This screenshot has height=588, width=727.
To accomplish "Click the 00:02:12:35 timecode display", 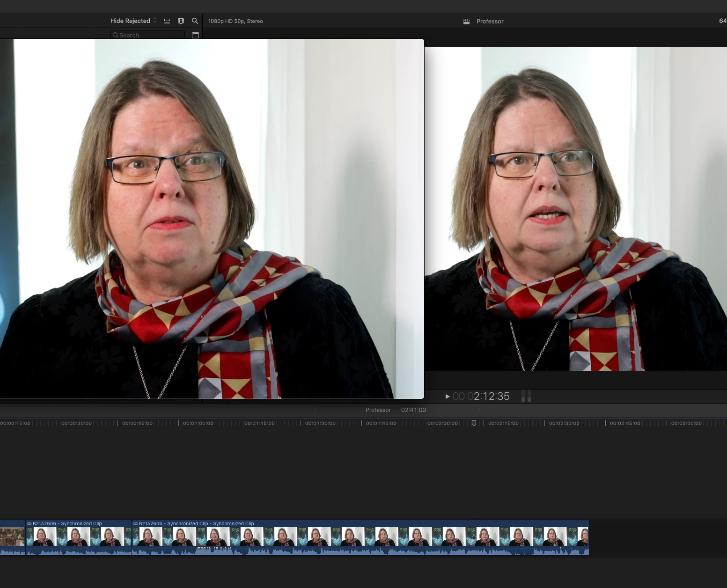I will 481,397.
